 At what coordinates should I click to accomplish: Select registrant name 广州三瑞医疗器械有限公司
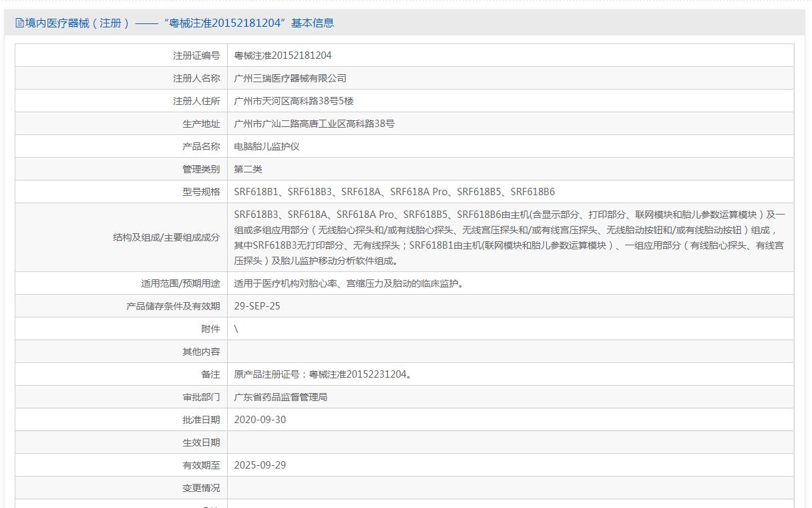tap(290, 78)
